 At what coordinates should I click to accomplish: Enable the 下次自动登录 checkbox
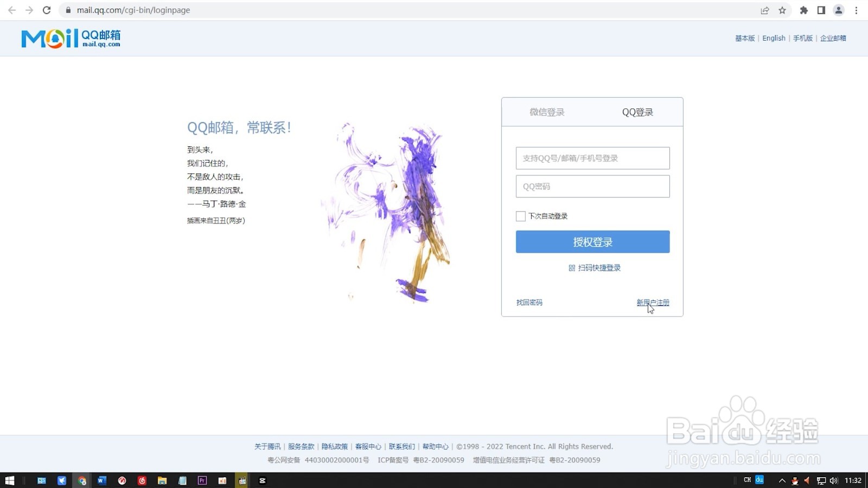[520, 216]
